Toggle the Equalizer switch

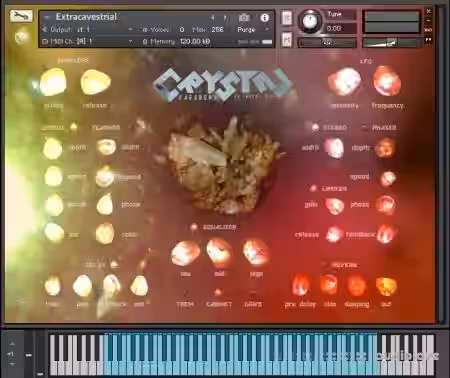click(194, 227)
